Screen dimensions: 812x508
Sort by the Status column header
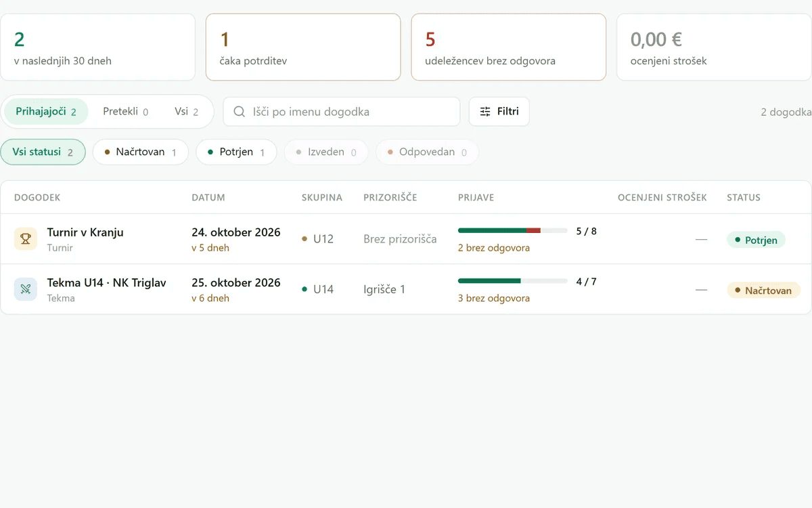(744, 198)
